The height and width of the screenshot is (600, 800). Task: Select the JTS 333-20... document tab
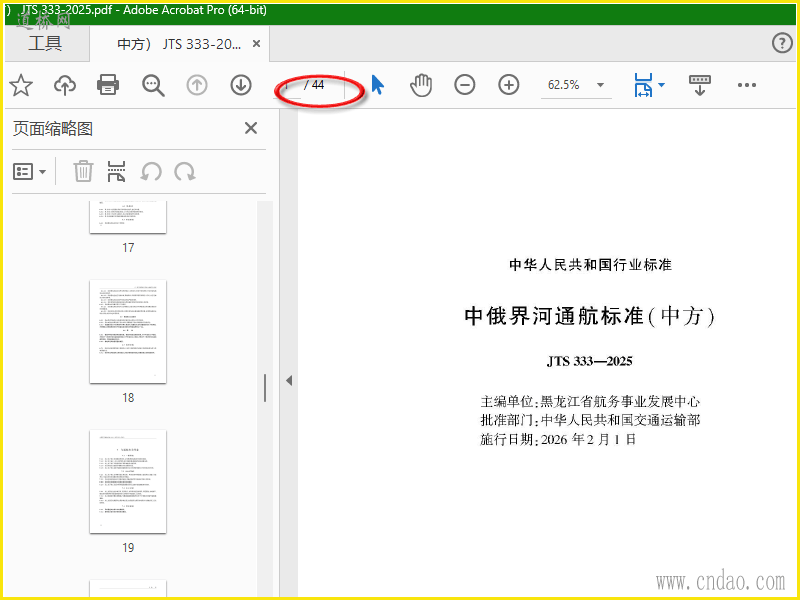pos(179,44)
